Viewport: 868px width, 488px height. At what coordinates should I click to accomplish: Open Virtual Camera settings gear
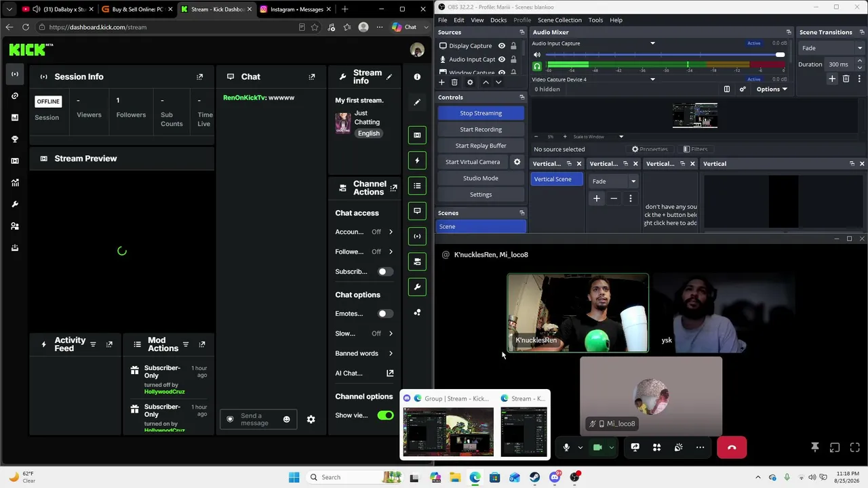517,162
